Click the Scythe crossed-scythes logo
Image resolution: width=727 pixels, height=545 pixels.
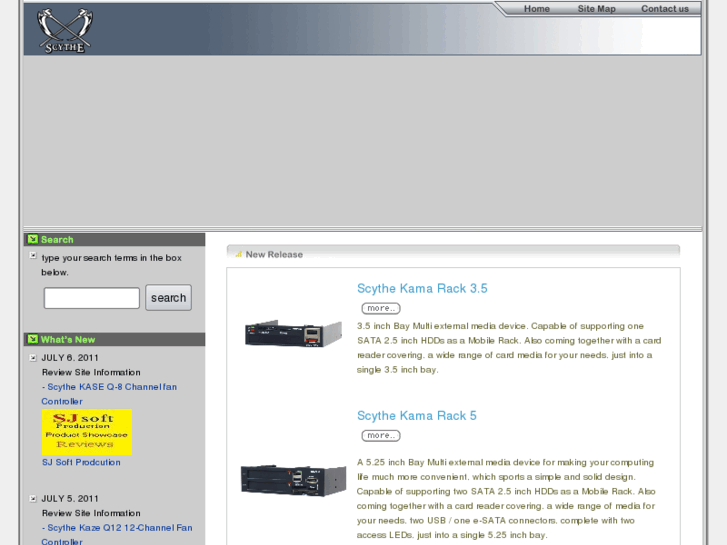tap(65, 31)
